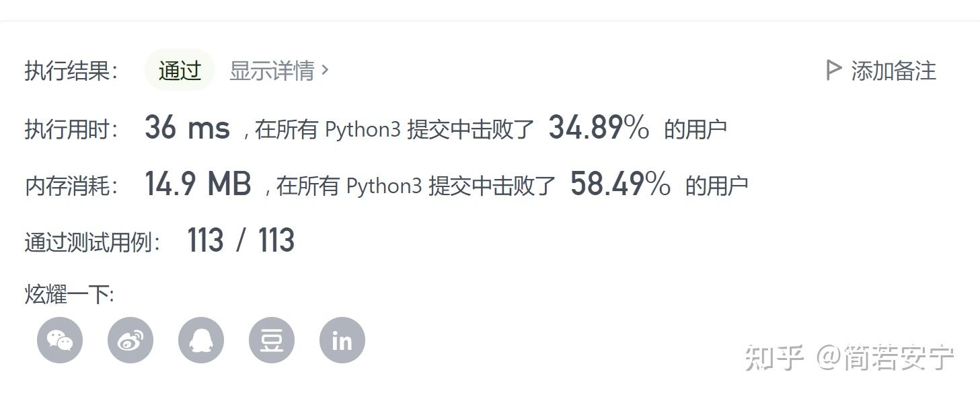Click the 知乎 @简若安宁 watermark
The image size is (980, 397).
849,358
